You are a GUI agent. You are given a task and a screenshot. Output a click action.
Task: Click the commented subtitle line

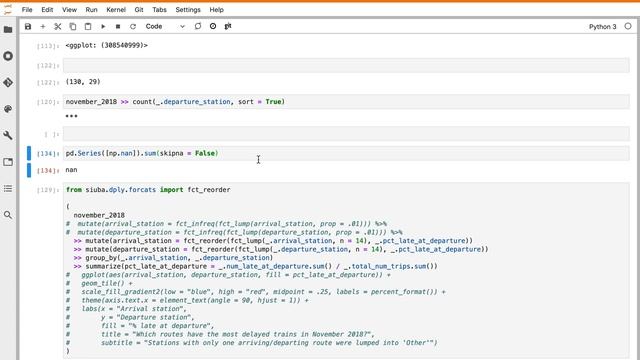tap(252, 343)
